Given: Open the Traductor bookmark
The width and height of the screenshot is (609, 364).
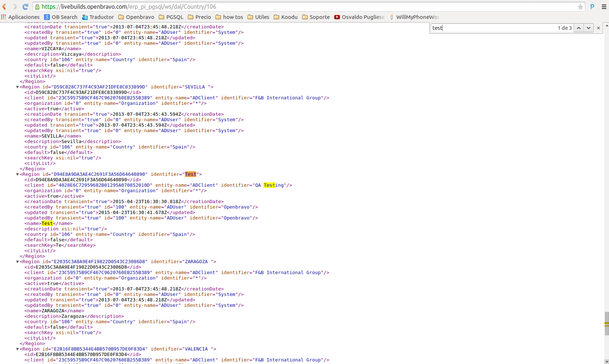Looking at the screenshot, I should click(98, 17).
